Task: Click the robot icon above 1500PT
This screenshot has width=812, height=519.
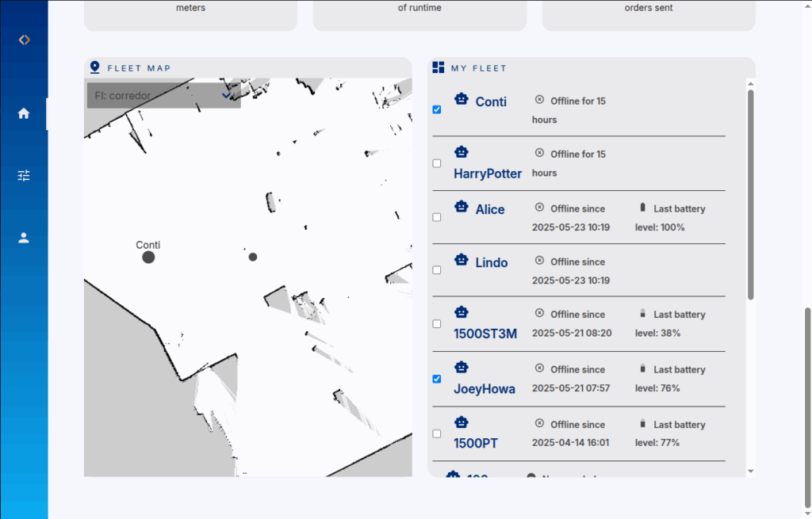Action: click(x=462, y=422)
